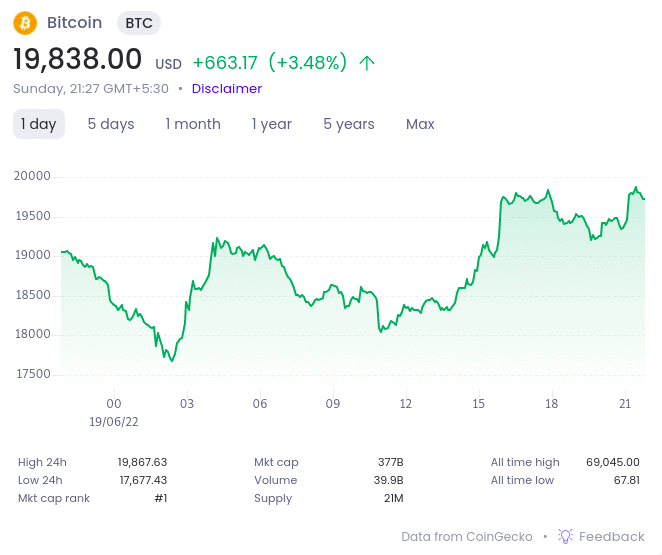
Task: Click the +663.17 change value
Action: (x=225, y=63)
